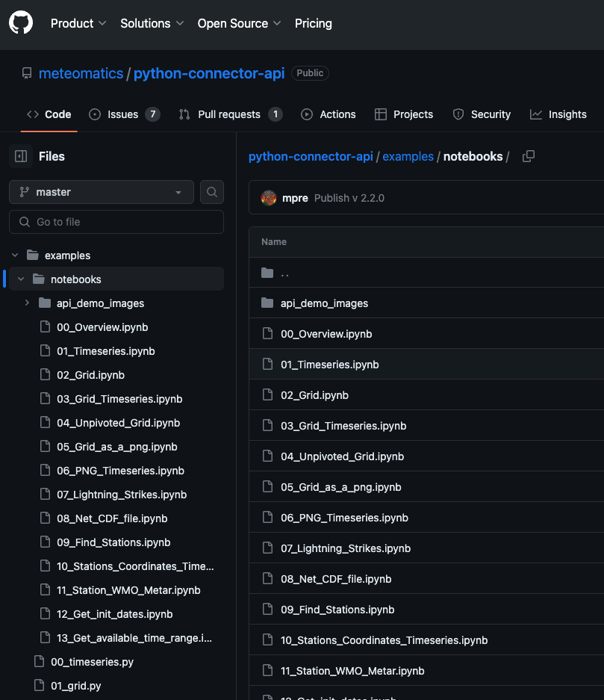Image resolution: width=604 pixels, height=700 pixels.
Task: Open 07_Lightning_Strikes.ipynb from the file list
Action: [346, 548]
